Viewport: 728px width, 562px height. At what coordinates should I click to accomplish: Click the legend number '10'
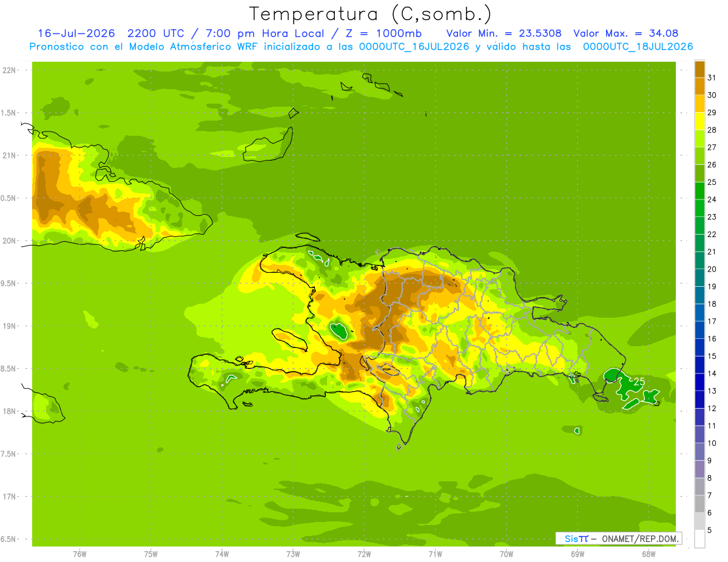coord(712,443)
